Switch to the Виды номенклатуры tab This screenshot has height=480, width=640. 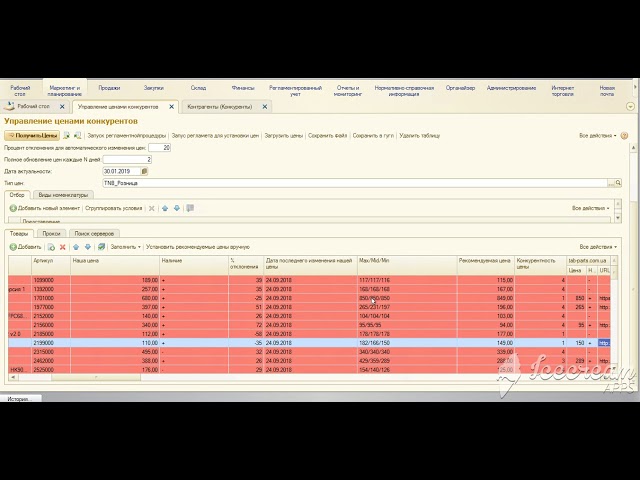(x=63, y=195)
